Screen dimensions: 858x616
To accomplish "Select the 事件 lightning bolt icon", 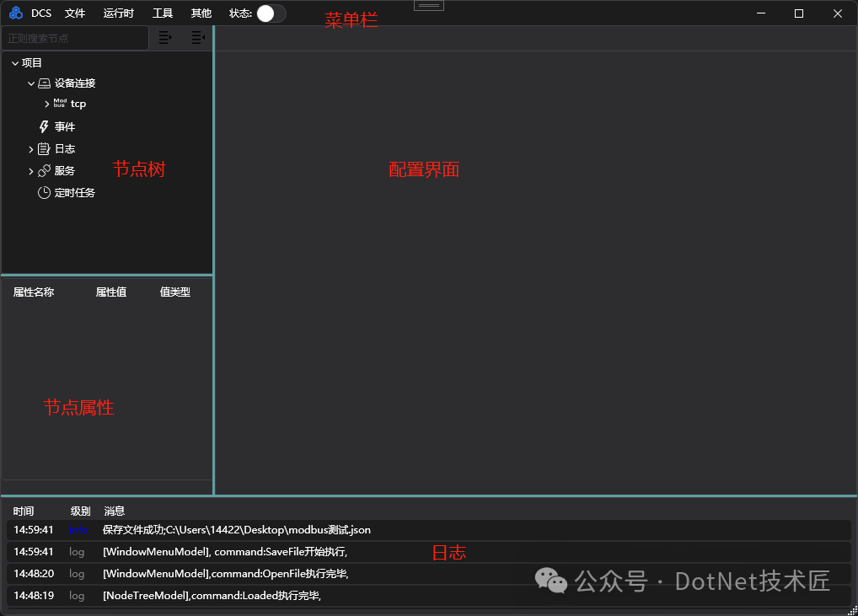I will (x=44, y=126).
